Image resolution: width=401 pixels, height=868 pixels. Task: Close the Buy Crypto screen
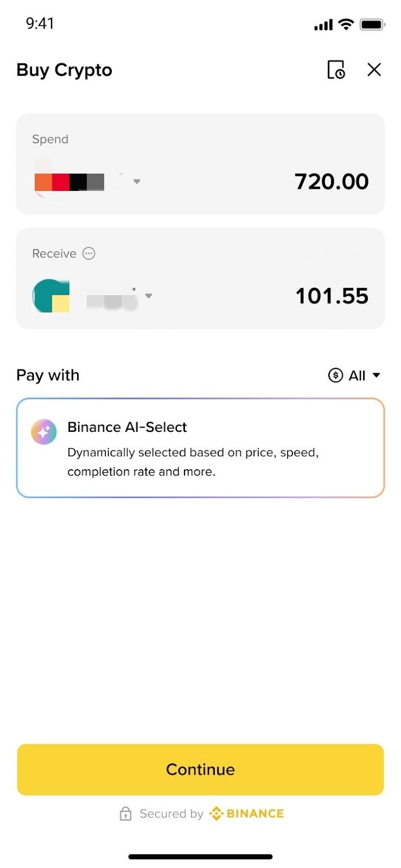[x=374, y=69]
